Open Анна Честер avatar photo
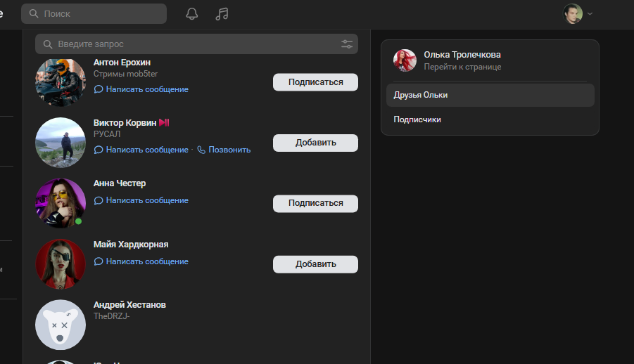Viewport: 634px width, 364px height. (61, 203)
